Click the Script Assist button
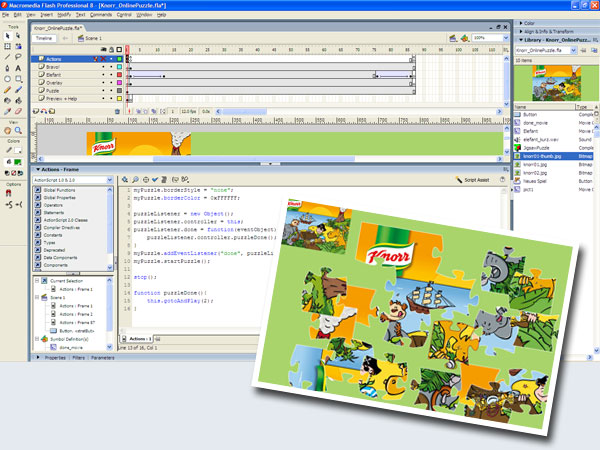The width and height of the screenshot is (600, 450). 473,179
